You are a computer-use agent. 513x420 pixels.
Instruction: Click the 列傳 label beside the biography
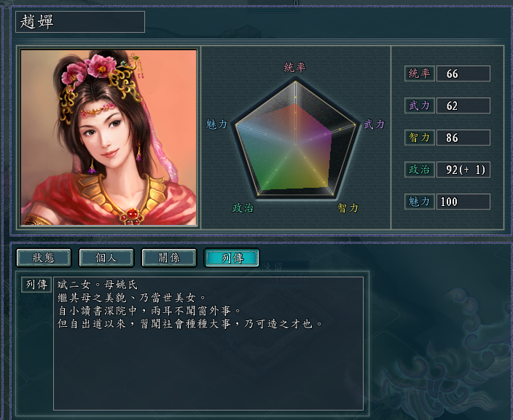point(36,285)
